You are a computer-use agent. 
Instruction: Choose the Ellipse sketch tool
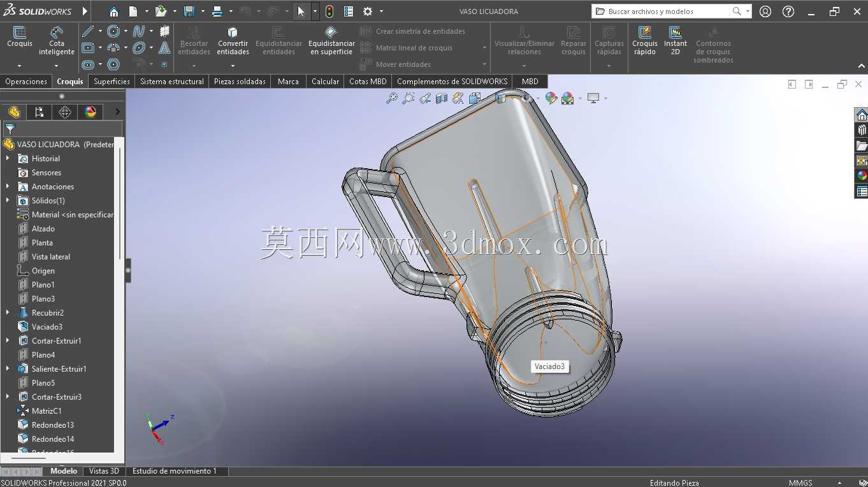139,48
